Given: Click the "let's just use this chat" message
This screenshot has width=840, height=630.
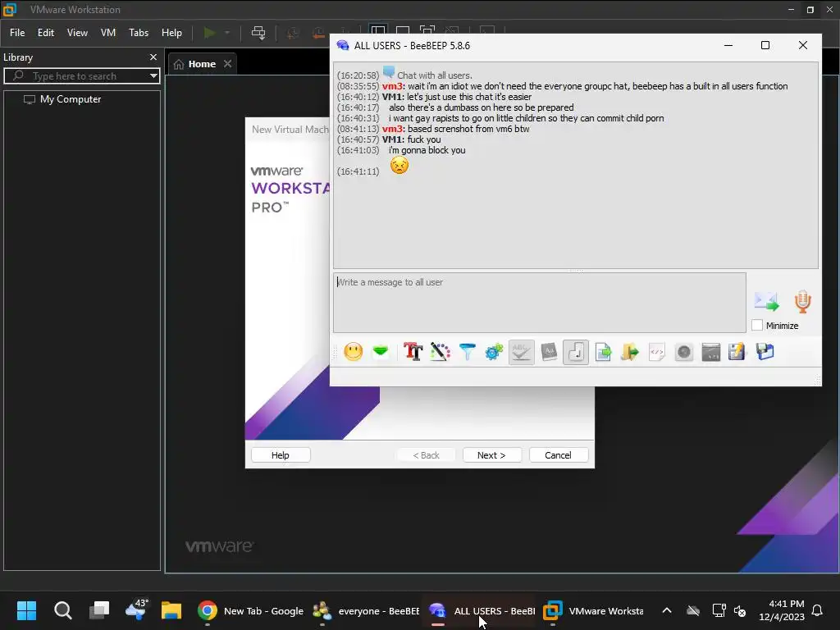Looking at the screenshot, I should point(435,97).
